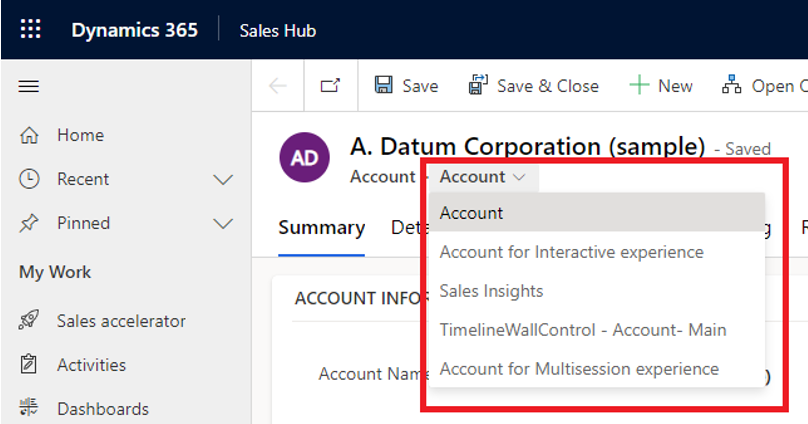Viewport: 808px width, 424px height.
Task: Click the Dashboards chart icon
Action: coord(29,408)
